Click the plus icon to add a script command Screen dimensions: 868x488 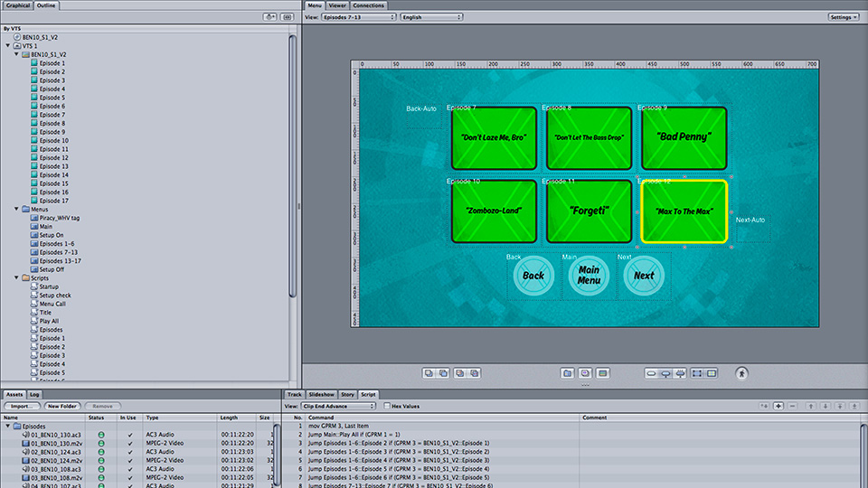(778, 406)
